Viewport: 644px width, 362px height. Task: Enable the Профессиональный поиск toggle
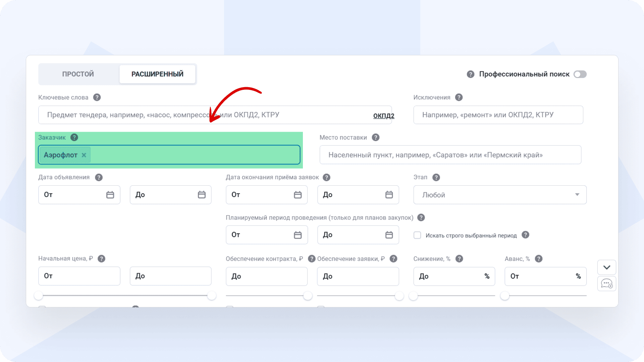click(580, 74)
